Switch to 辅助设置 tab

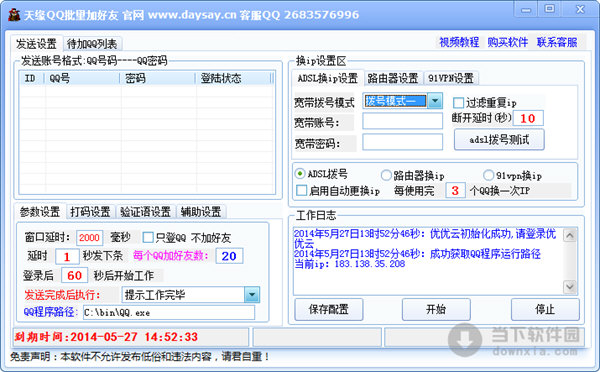tap(201, 212)
